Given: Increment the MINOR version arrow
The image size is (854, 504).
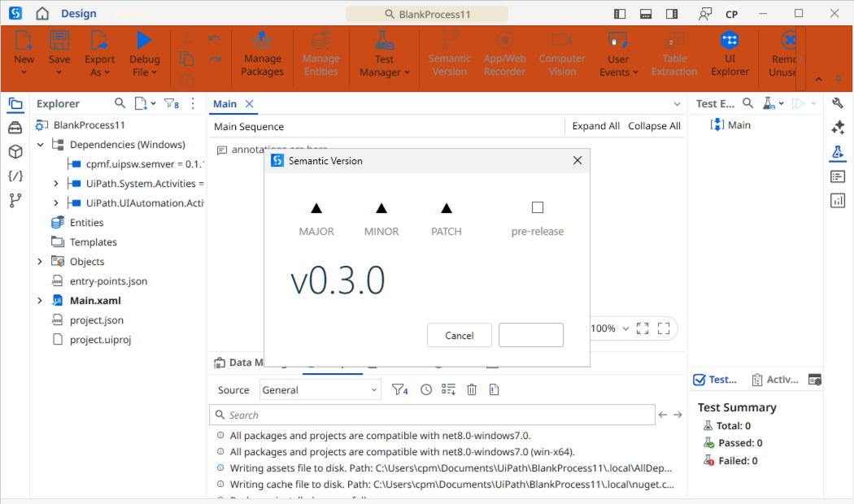Looking at the screenshot, I should (381, 208).
